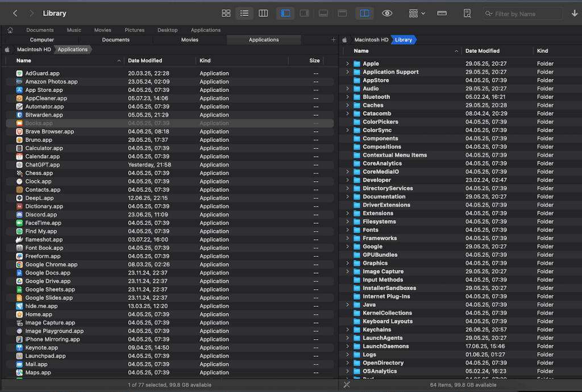Click the path bar toolbar icon
582x392 pixels.
coord(442,14)
